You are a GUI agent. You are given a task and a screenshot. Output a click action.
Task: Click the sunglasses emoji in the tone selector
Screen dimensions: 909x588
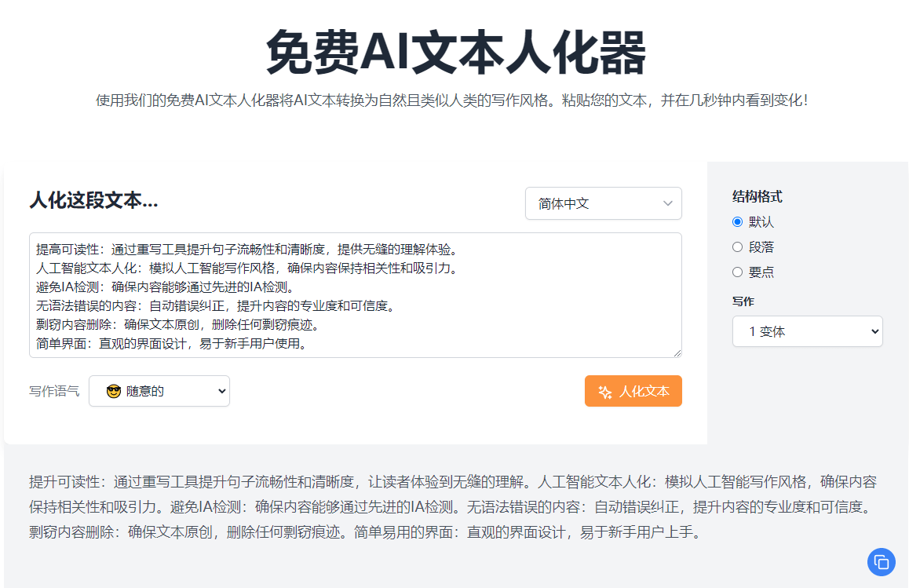[114, 391]
